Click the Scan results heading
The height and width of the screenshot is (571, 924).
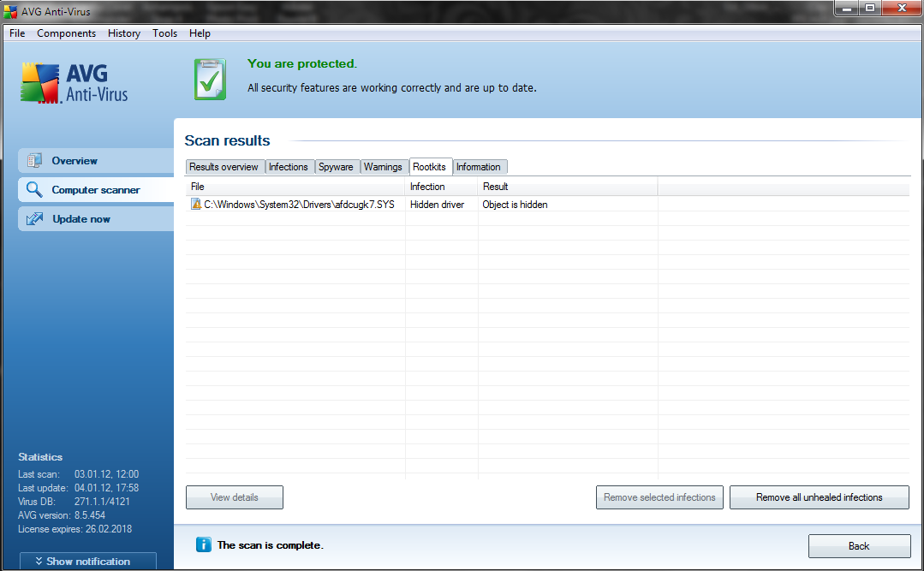click(x=227, y=140)
